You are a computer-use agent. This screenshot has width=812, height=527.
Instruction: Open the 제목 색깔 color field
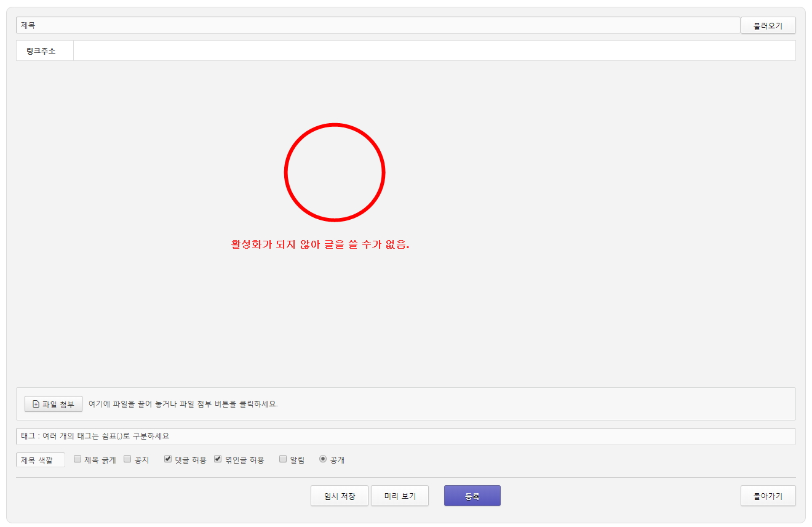[x=40, y=460]
